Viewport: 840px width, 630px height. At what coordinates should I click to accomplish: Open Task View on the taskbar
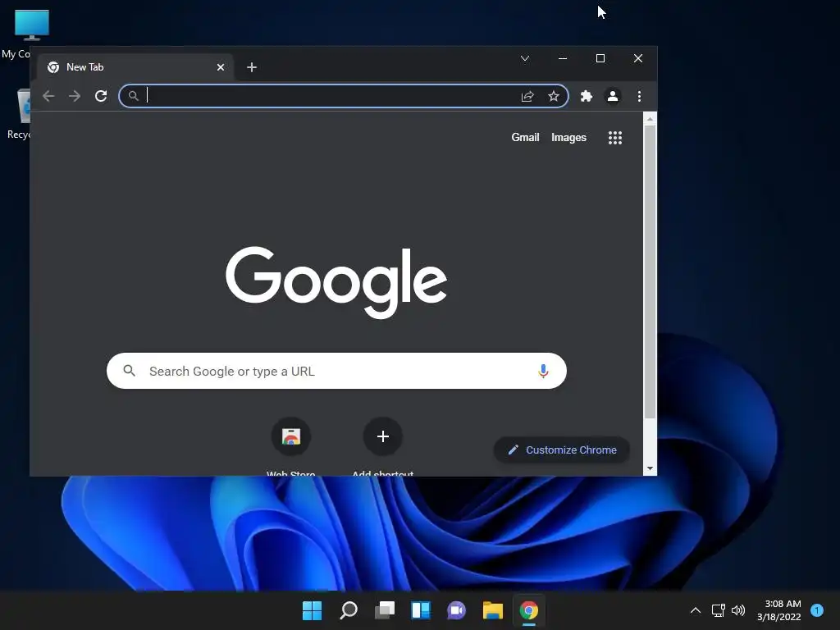coord(385,610)
